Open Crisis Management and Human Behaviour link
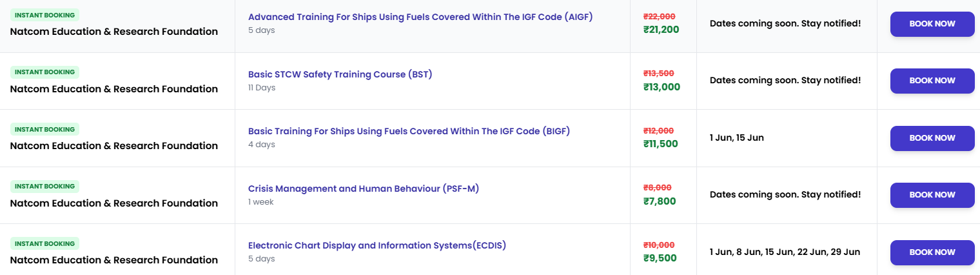This screenshot has height=275, width=980. (x=364, y=188)
